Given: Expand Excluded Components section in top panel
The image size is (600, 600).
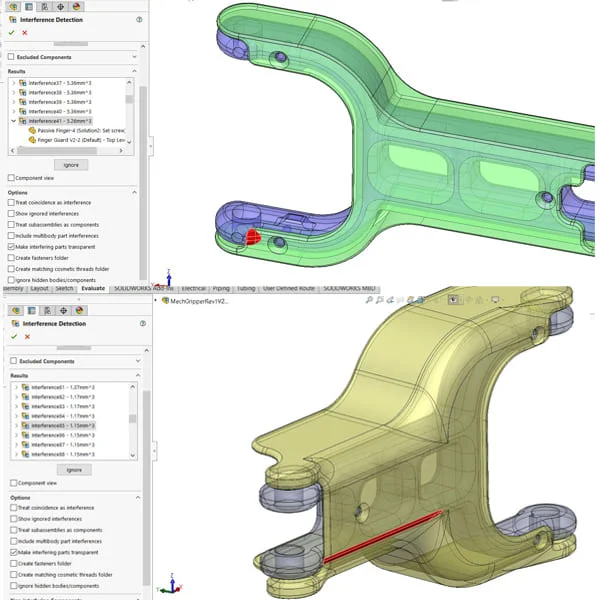Looking at the screenshot, I should point(136,57).
